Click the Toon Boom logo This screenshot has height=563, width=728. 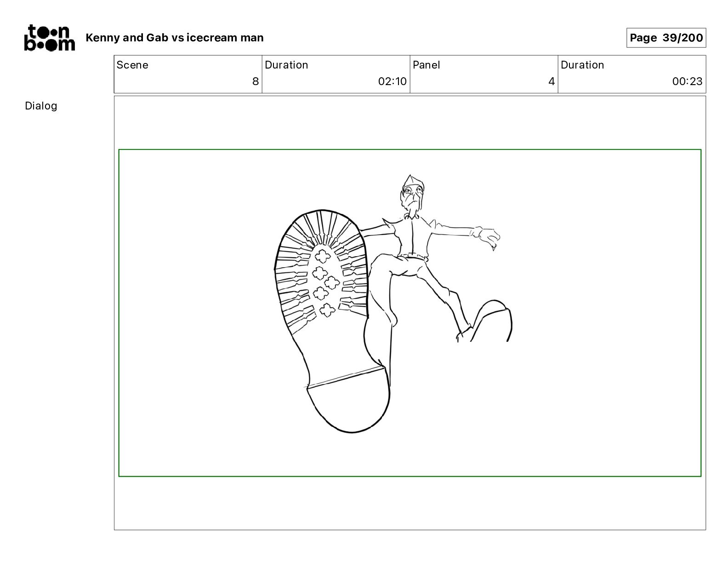tap(49, 38)
